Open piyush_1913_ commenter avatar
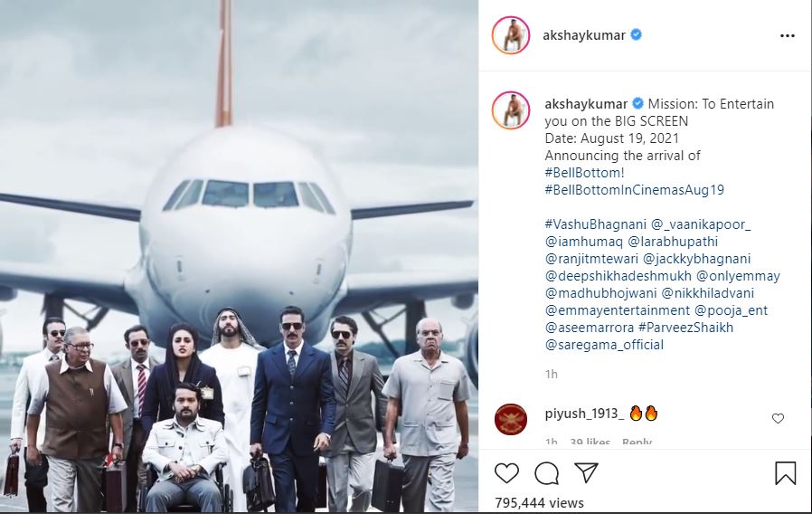This screenshot has width=812, height=514. [x=511, y=419]
